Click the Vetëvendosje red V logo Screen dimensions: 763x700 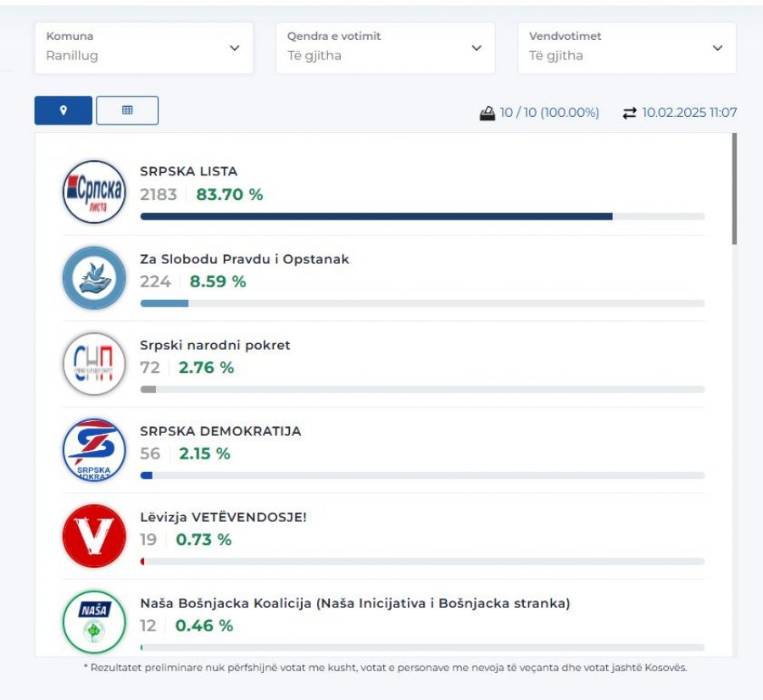coord(94,536)
